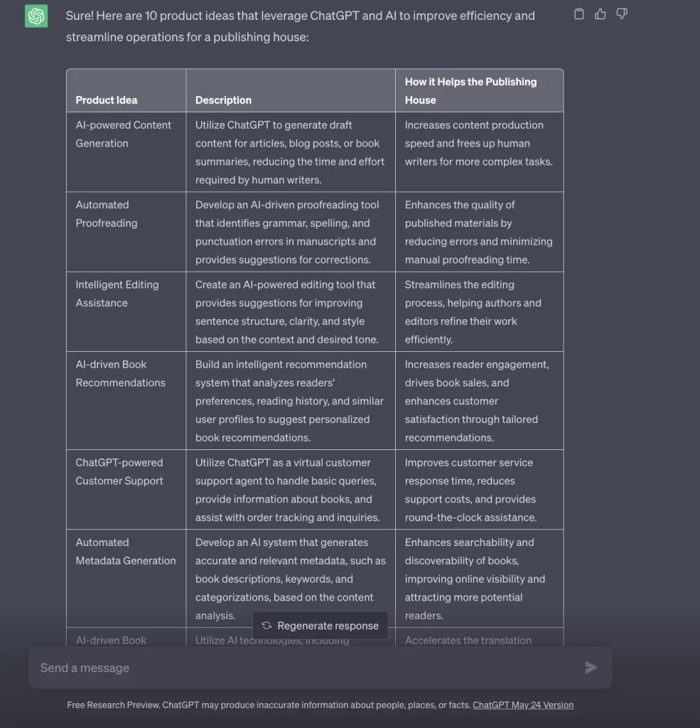Select the AI-powered Content Generation cell
Screen dimensions: 700x728
click(124, 134)
